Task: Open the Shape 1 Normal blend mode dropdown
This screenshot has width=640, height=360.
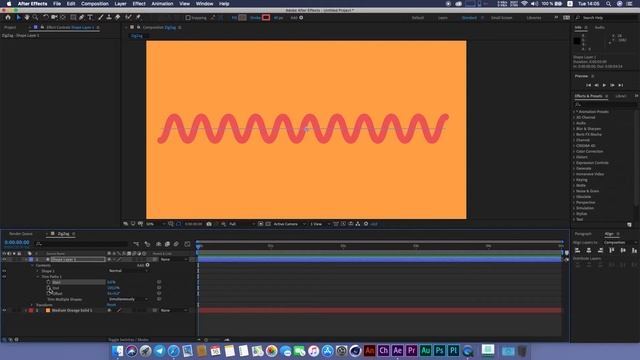Action: pos(128,271)
